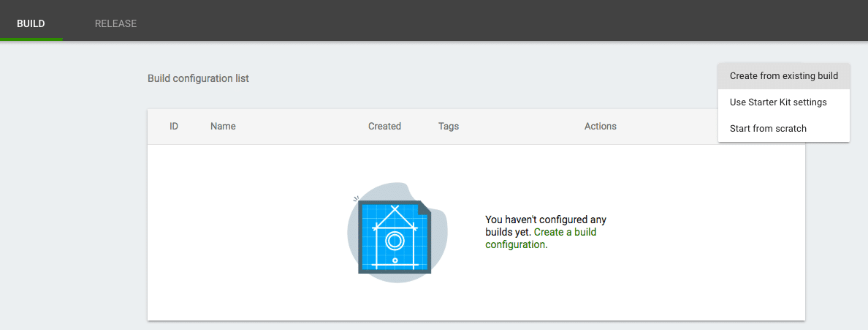This screenshot has width=868, height=330.
Task: Select Create from existing build
Action: pyautogui.click(x=783, y=76)
